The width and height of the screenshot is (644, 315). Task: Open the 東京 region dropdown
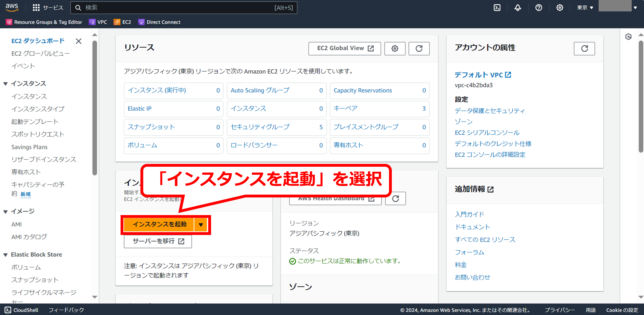click(585, 8)
